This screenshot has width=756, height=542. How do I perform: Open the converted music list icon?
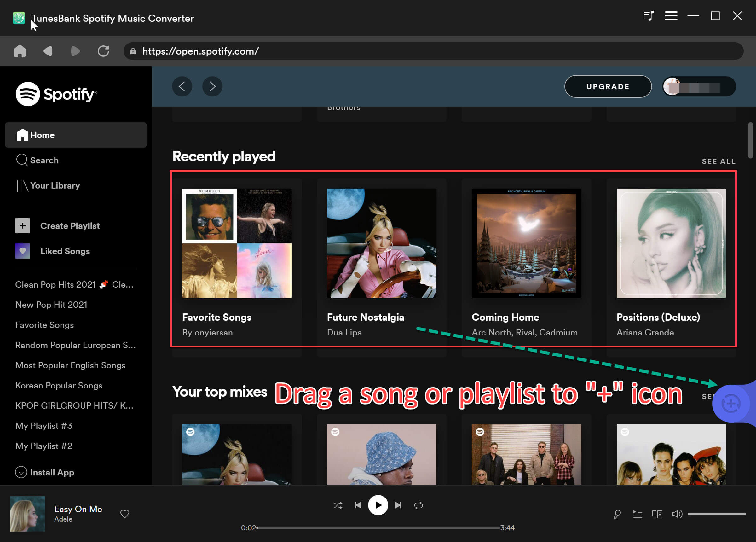click(649, 16)
